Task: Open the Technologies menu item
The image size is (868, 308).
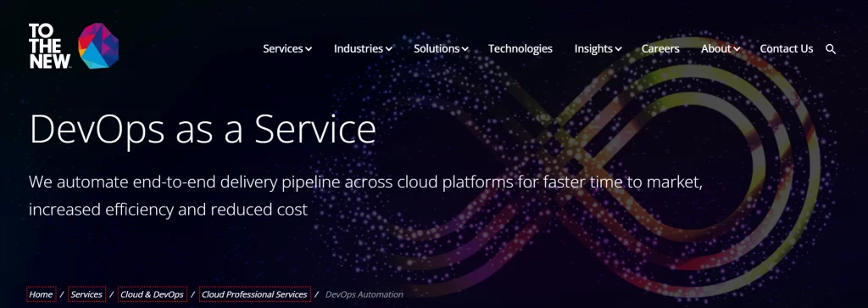Action: (520, 48)
